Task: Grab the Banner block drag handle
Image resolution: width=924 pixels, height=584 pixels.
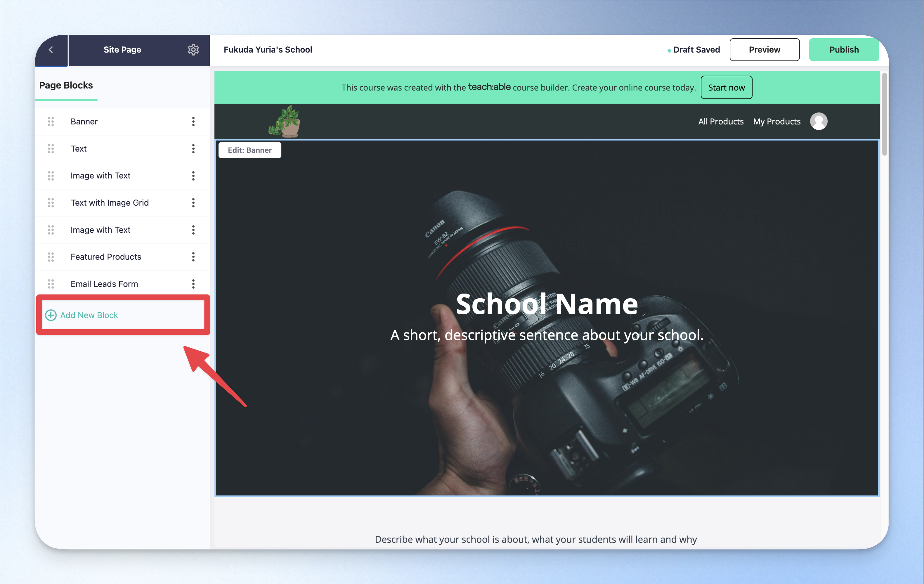Action: click(51, 122)
